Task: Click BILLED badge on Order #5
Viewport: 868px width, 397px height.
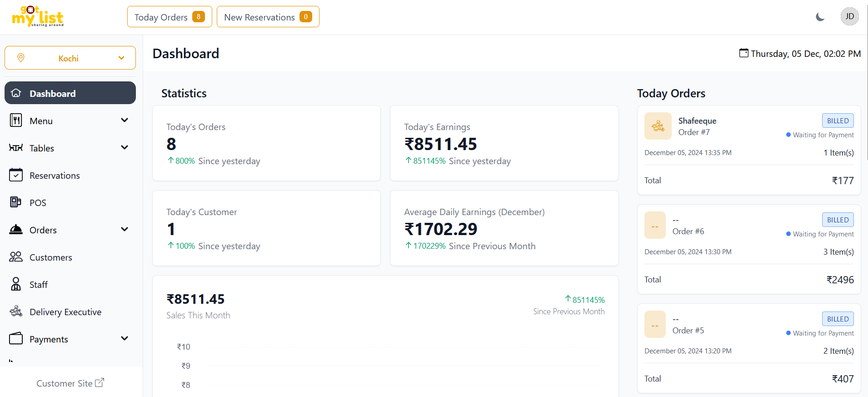Action: [x=838, y=319]
